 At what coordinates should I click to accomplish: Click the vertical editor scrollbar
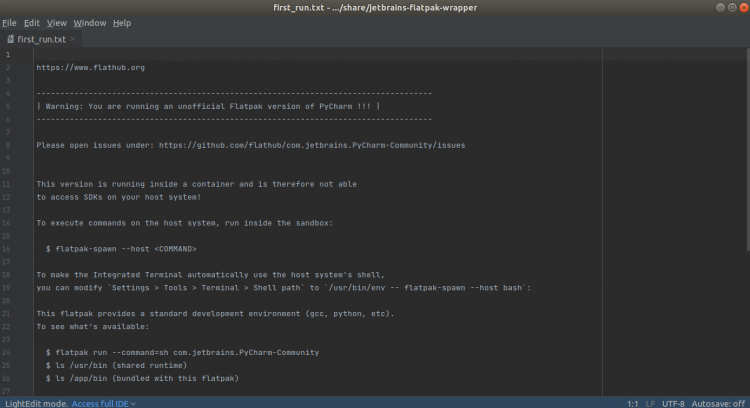748,149
